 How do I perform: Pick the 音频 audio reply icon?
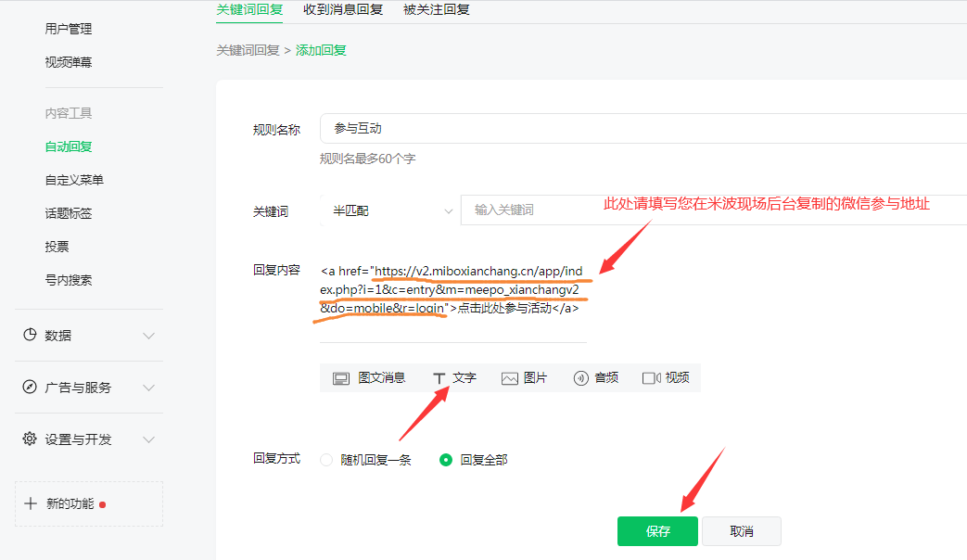581,378
